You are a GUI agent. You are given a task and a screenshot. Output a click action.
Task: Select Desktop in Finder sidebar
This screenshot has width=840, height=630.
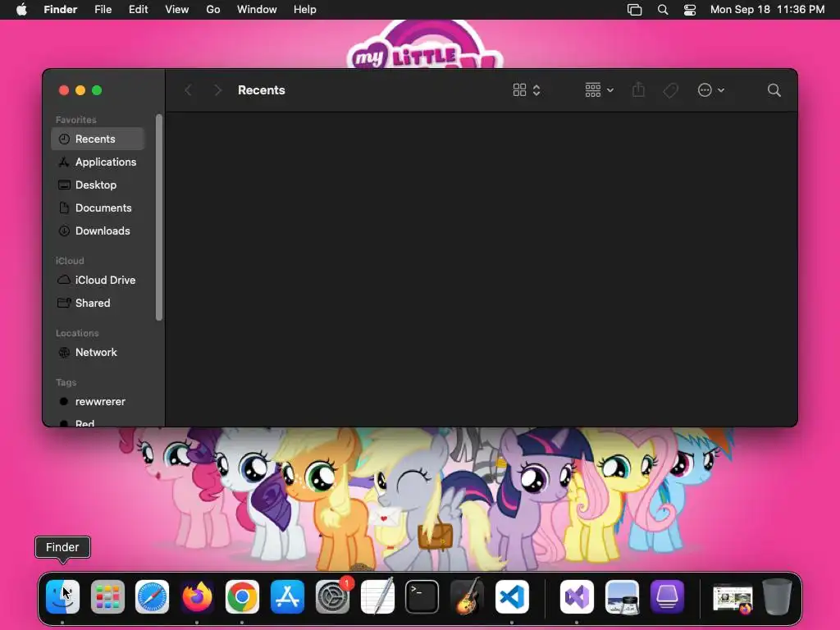[x=98, y=185]
